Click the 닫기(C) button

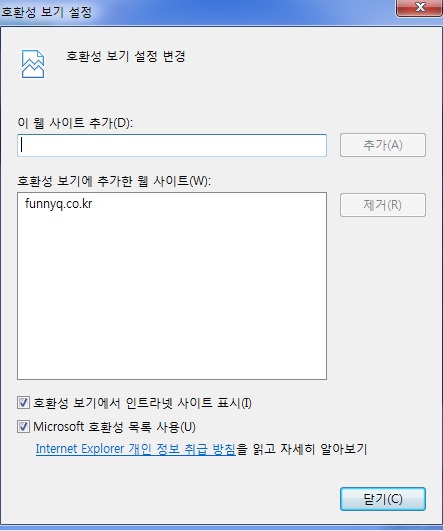click(x=383, y=499)
